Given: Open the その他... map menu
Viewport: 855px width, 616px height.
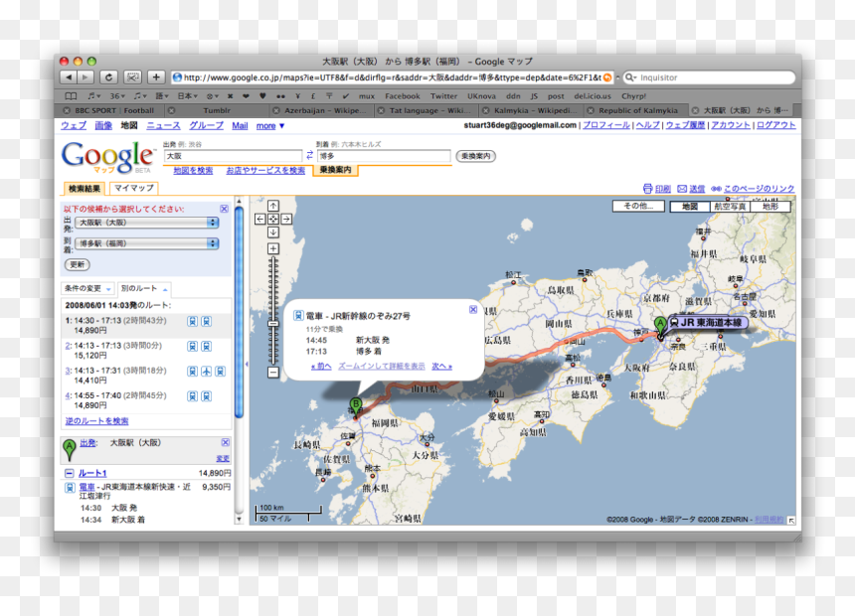Looking at the screenshot, I should 638,206.
